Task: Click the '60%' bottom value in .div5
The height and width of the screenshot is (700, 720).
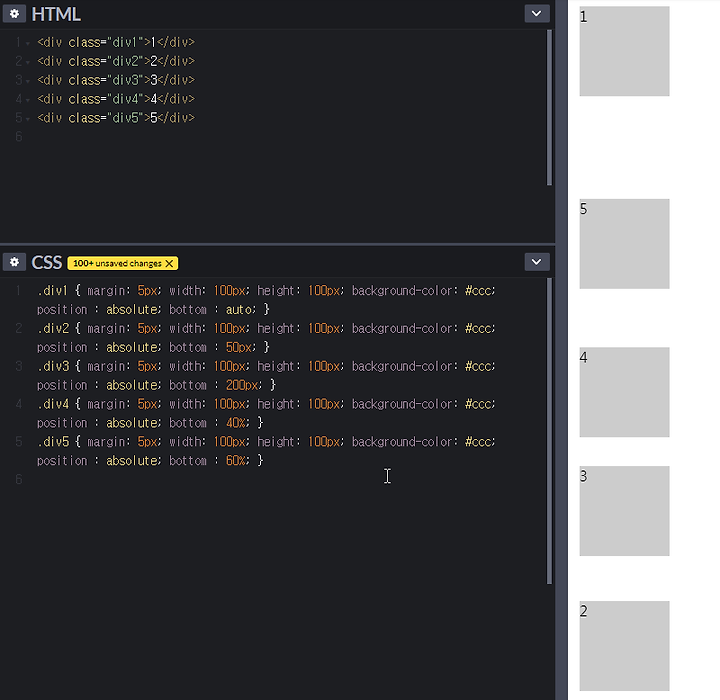Action: click(x=237, y=460)
